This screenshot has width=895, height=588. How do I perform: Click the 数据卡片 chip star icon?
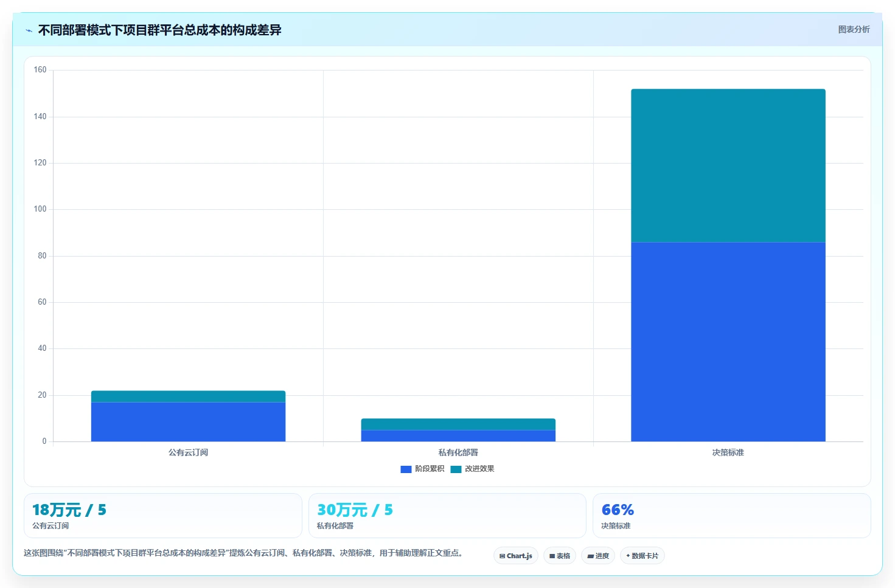628,556
